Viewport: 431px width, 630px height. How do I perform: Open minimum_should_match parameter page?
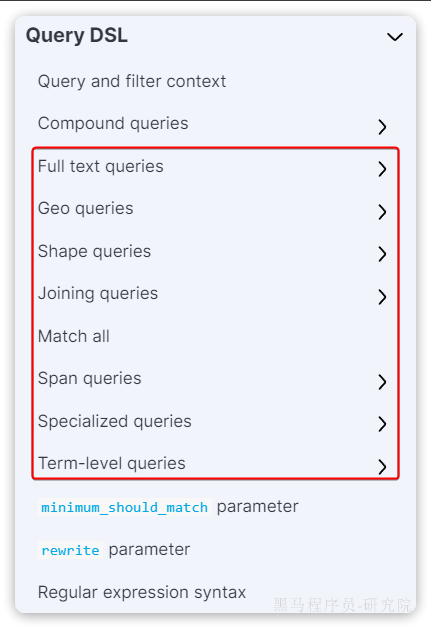point(168,507)
